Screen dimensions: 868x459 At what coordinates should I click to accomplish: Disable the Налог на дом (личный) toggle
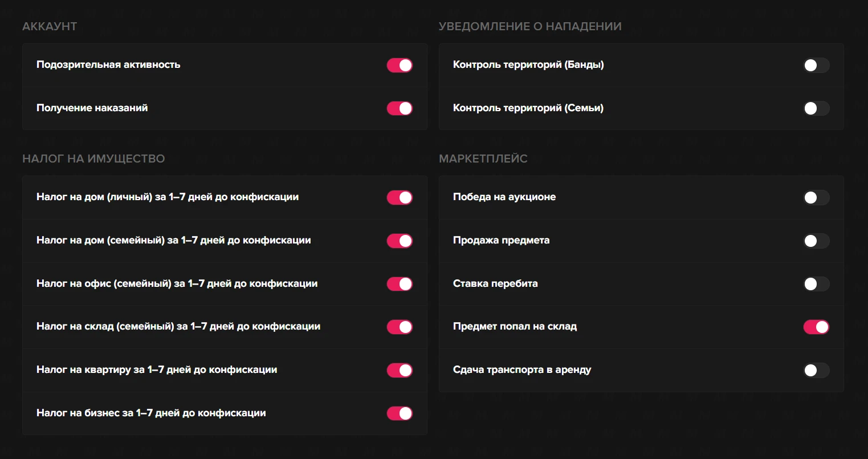400,197
